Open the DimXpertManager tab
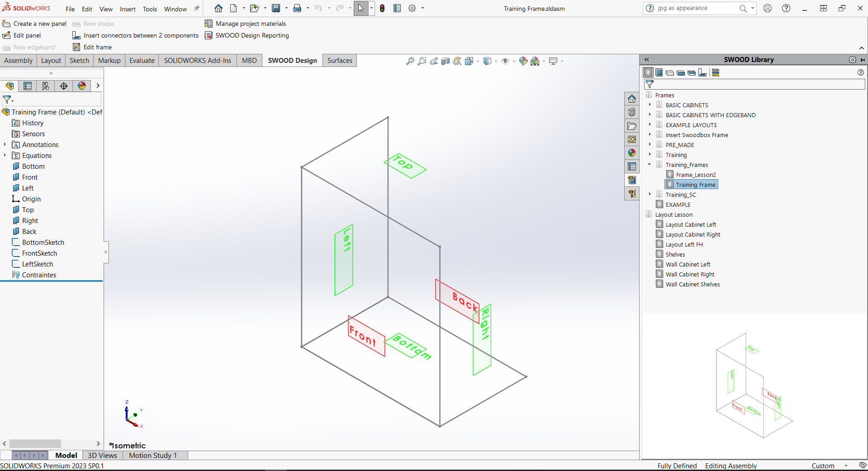The image size is (868, 471). [x=64, y=86]
